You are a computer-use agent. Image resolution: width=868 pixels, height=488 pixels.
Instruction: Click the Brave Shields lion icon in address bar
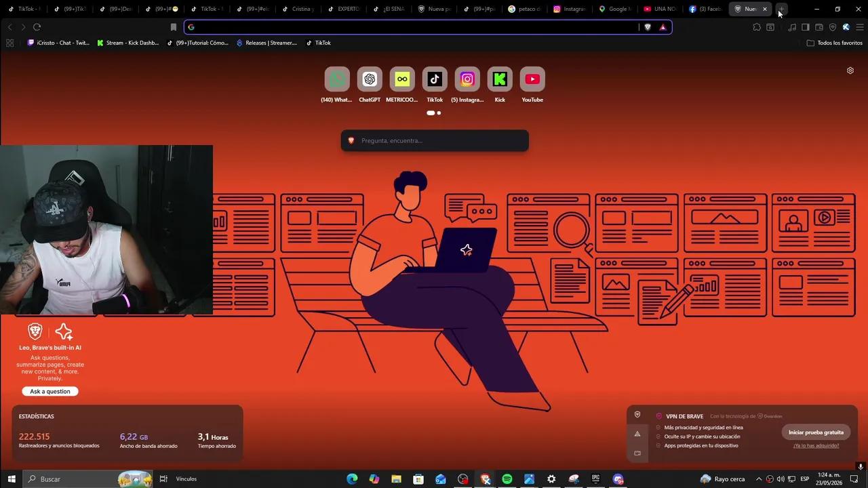pyautogui.click(x=648, y=27)
